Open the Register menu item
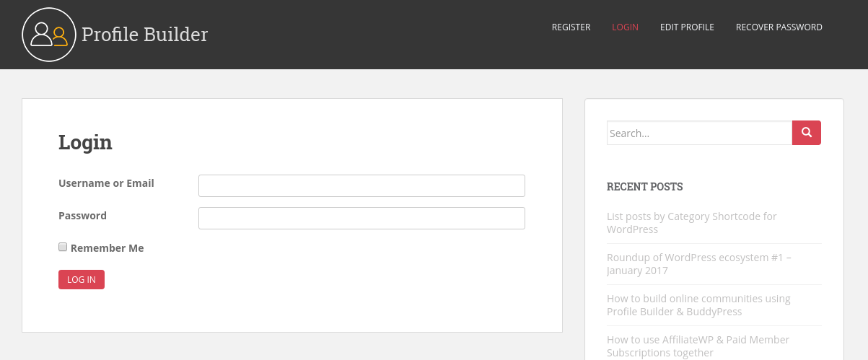The width and height of the screenshot is (868, 360). pos(571,27)
